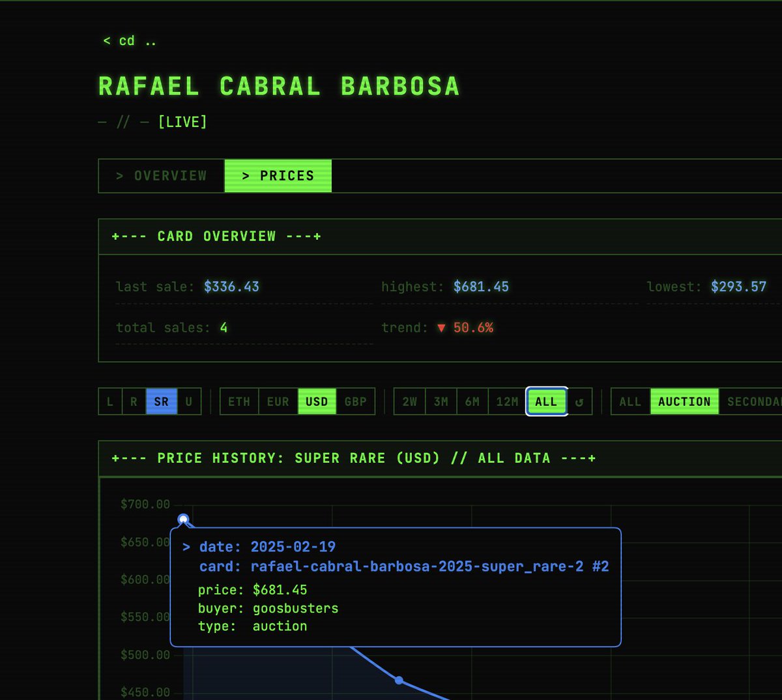This screenshot has height=700, width=782.
Task: Set time range to 2W
Action: tap(410, 401)
